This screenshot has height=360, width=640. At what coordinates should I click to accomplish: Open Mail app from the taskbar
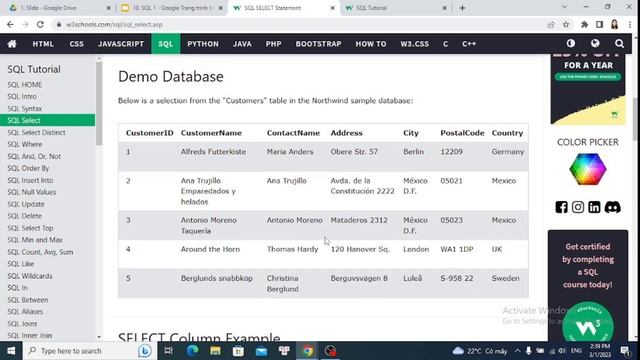[x=261, y=351]
